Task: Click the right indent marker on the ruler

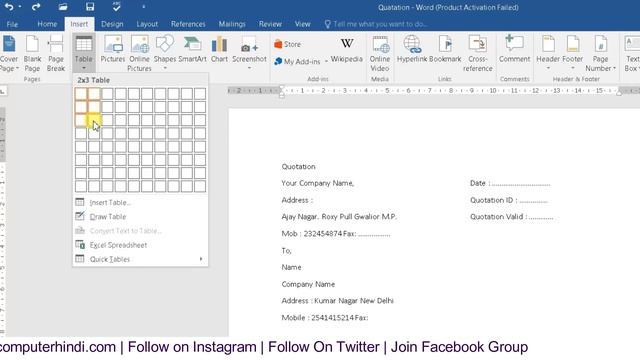Action: [619, 93]
